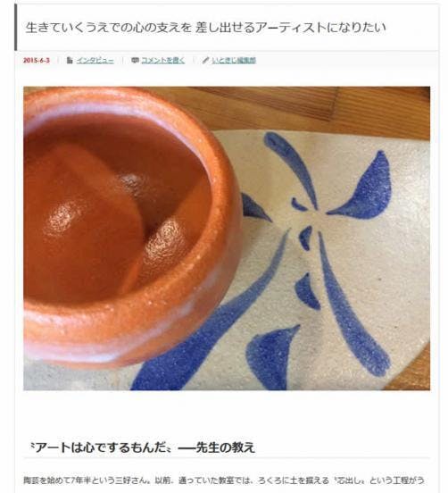This screenshot has height=493, width=448.
Task: Visit the いとをじ編集部 author link
Action: point(234,60)
